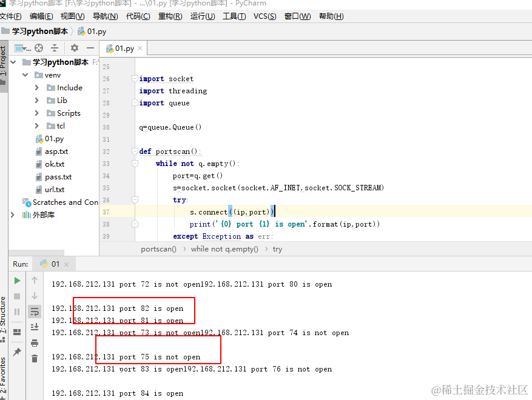Expand the Lib folder
Screen dimensions: 532x400
coord(36,101)
